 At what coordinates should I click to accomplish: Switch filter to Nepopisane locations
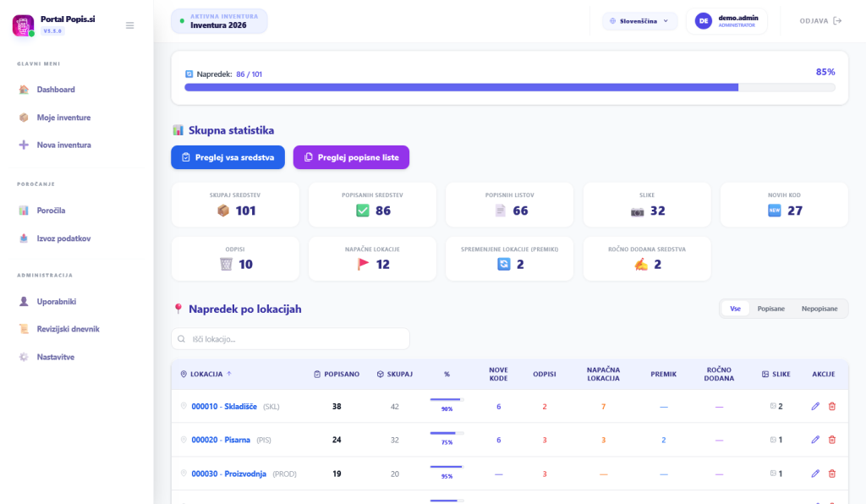[819, 309]
